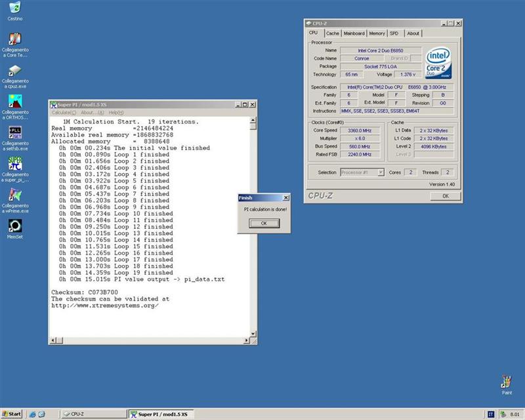
Task: Click Super PI vertical scrollbar down arrow
Action: [253, 333]
